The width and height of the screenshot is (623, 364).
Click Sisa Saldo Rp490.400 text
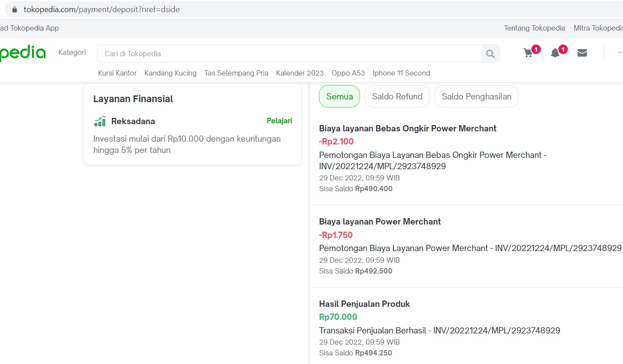click(356, 189)
